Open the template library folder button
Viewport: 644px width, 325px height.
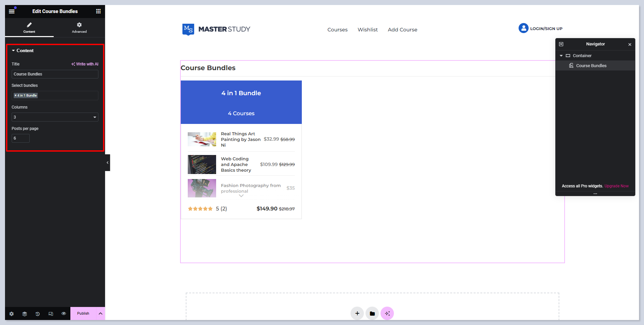[372, 313]
